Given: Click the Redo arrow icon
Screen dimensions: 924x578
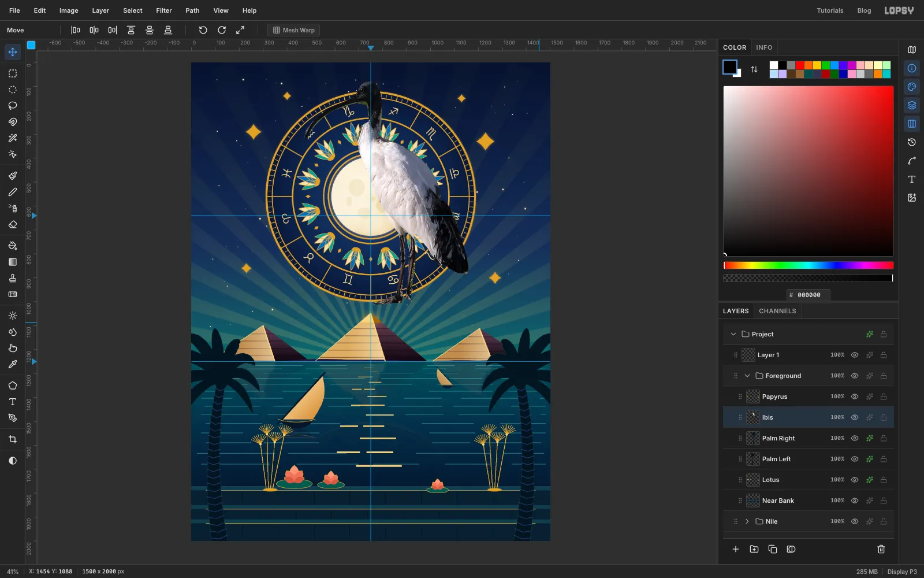Looking at the screenshot, I should [x=222, y=30].
